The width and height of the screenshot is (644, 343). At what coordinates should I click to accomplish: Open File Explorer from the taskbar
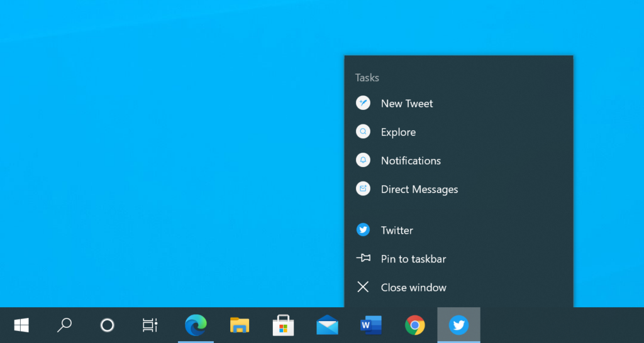(240, 325)
